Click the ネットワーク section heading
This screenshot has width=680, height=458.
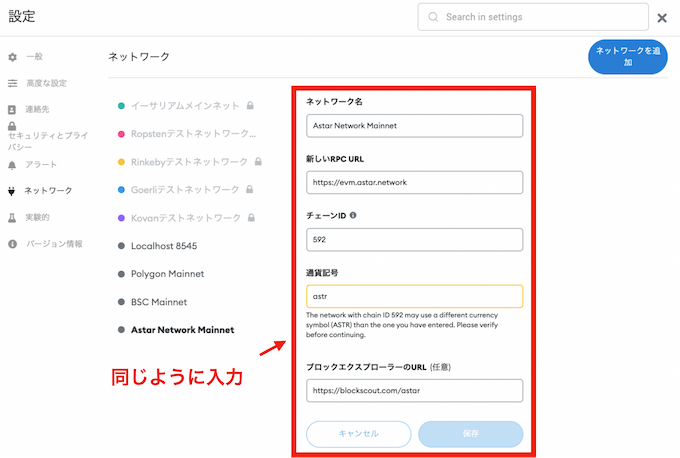(x=139, y=56)
